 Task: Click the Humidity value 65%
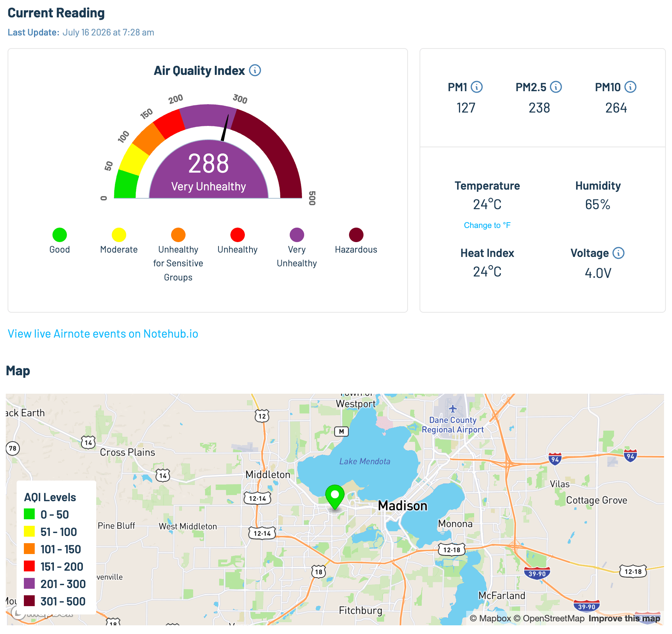(598, 204)
